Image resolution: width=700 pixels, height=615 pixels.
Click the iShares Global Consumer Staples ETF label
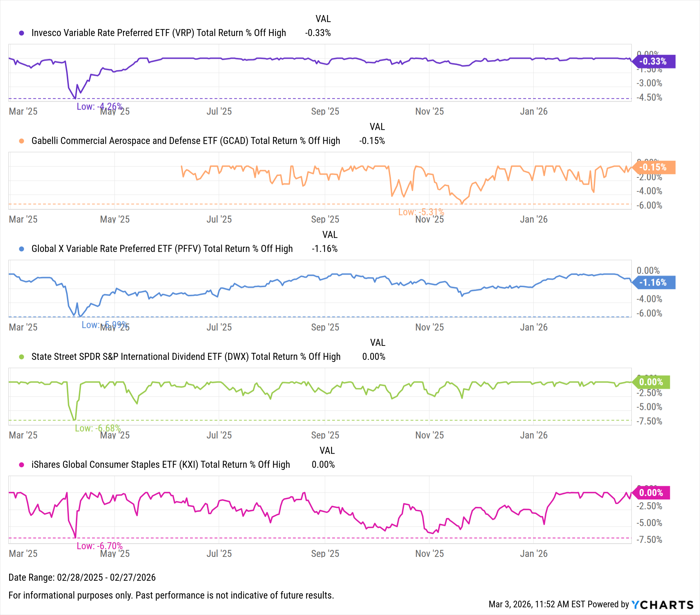161,464
